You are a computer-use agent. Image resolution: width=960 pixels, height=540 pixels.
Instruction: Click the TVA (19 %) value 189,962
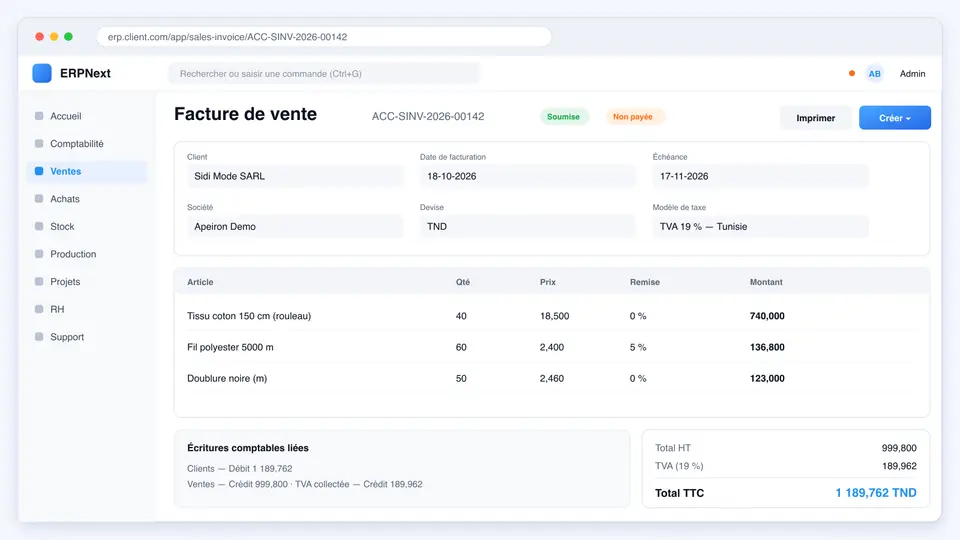(x=899, y=466)
